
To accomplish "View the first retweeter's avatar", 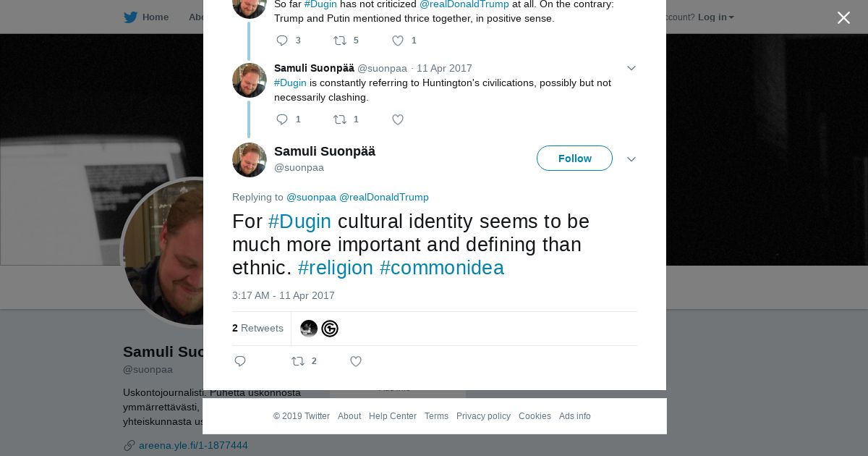I will click(x=309, y=329).
